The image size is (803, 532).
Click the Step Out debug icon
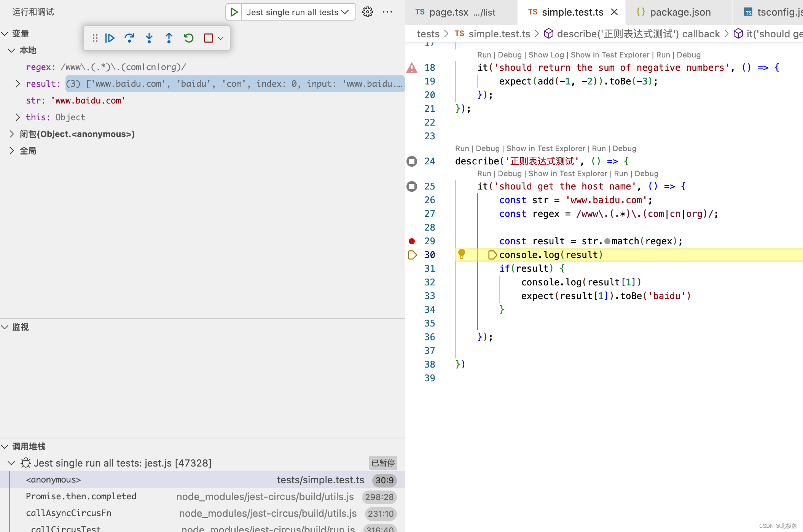tap(169, 38)
